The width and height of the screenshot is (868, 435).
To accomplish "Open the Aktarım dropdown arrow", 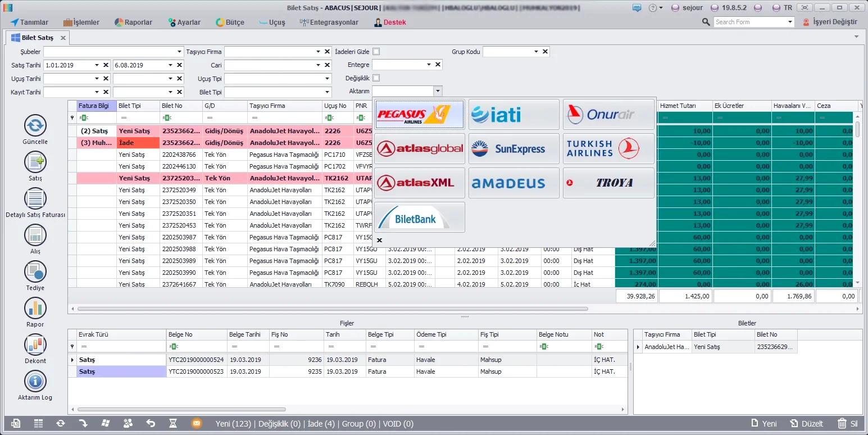I will (x=437, y=91).
